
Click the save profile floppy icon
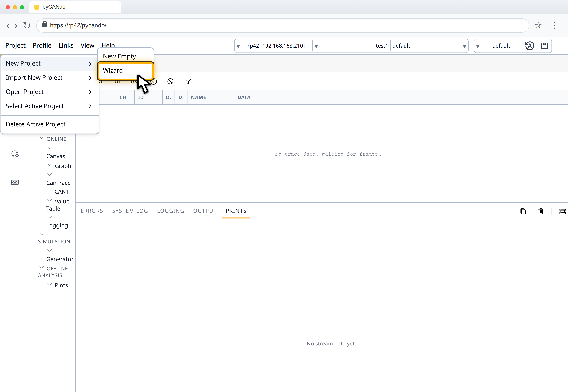click(544, 46)
